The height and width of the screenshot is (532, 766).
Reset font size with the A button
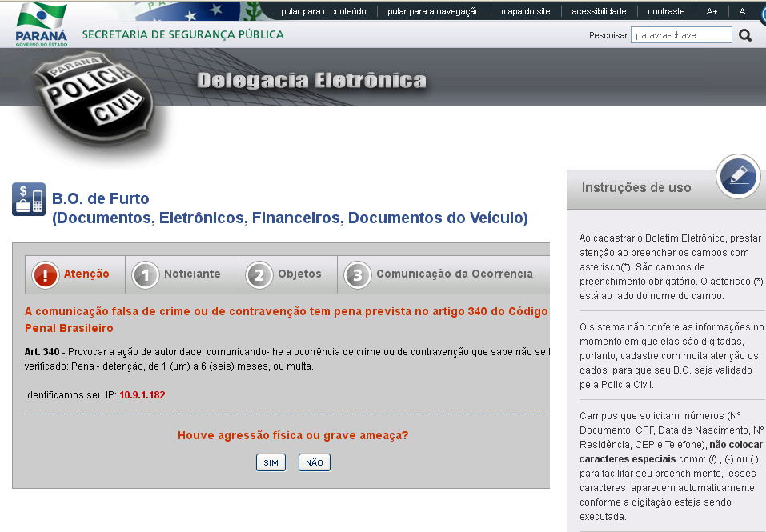(x=742, y=11)
